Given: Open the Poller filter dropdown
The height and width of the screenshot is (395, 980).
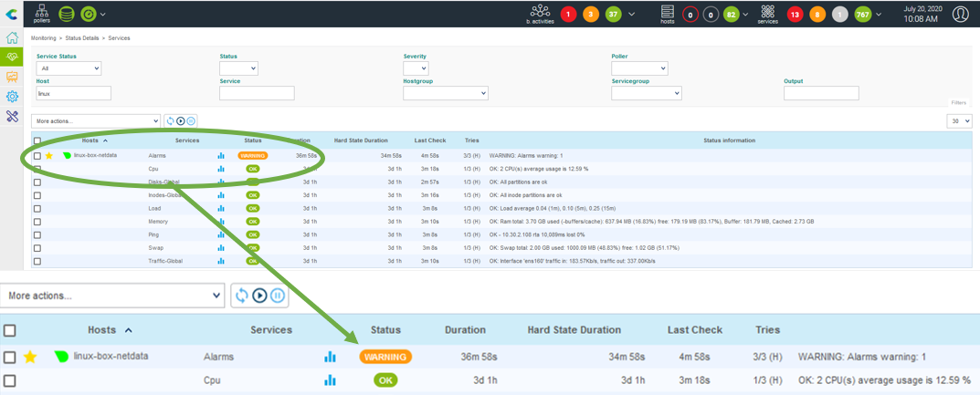Looking at the screenshot, I should (639, 68).
